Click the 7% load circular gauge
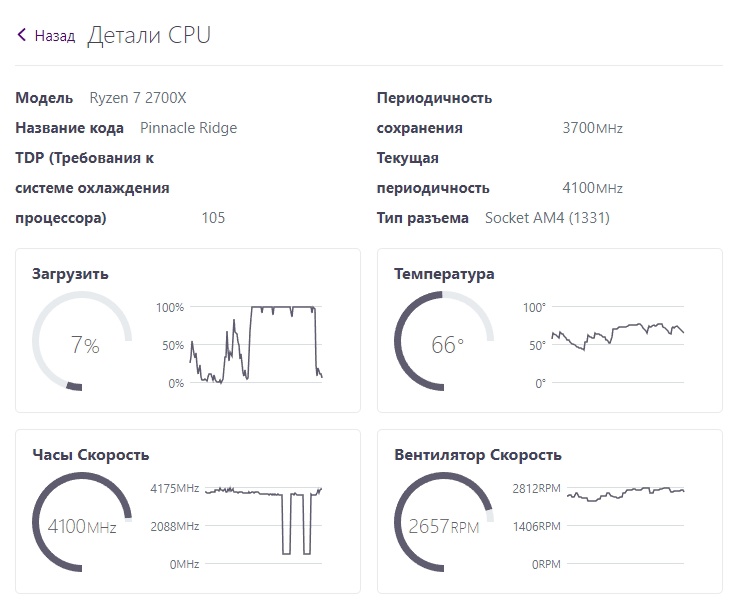Viewport: 737px width, 602px height. tap(83, 344)
